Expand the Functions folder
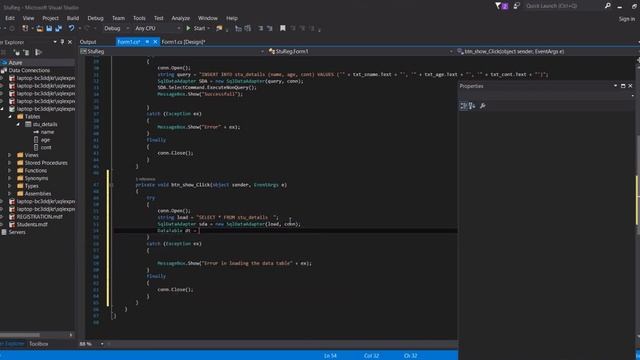Screen dimensions: 640x360 10,171
